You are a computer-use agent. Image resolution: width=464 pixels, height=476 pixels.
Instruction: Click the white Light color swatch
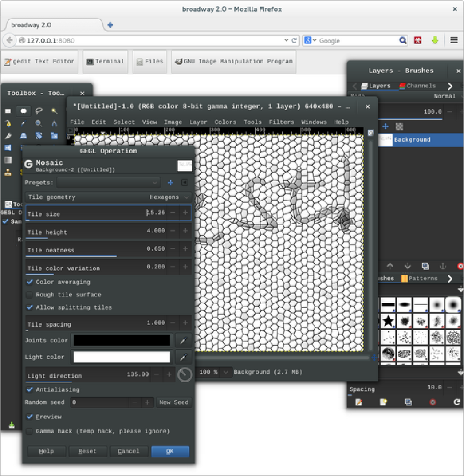coord(122,357)
